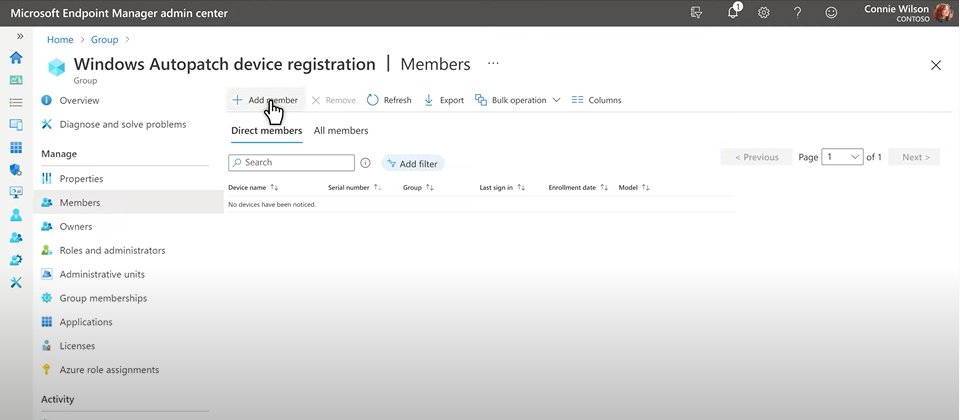Open settings gear in top bar
This screenshot has height=420, width=960.
[763, 12]
